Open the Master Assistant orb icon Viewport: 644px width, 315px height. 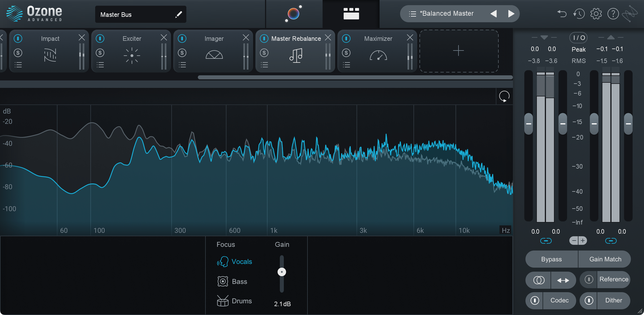coord(294,14)
